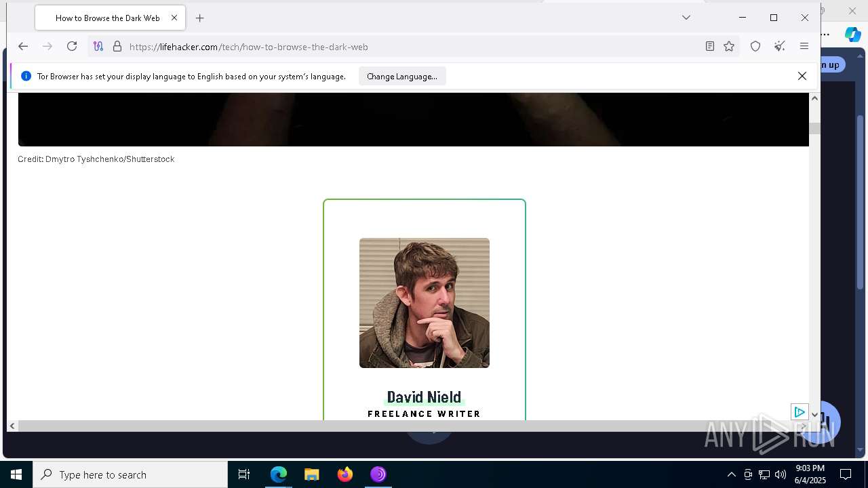This screenshot has height=488, width=868.
Task: Click the URL address field
Action: (414, 47)
